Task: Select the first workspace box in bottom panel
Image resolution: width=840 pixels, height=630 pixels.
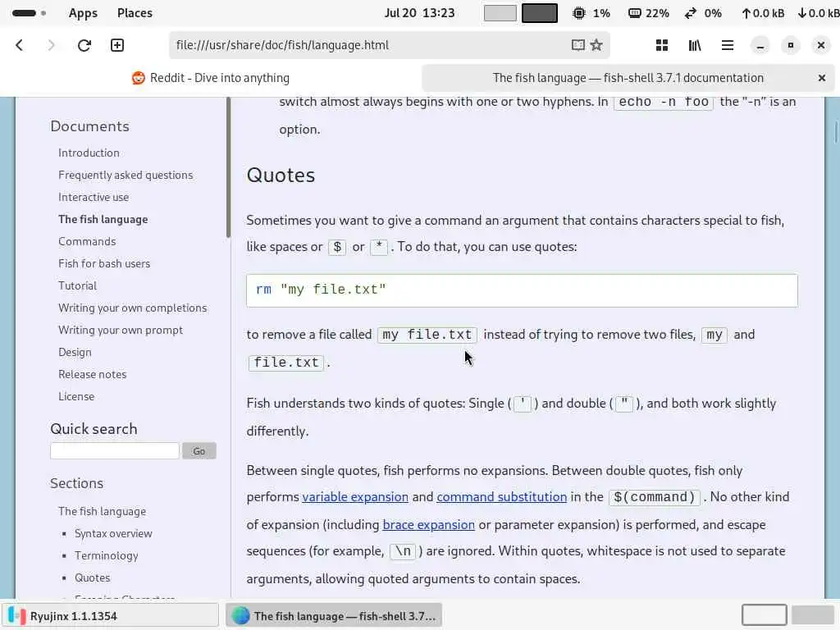Action: tap(765, 615)
